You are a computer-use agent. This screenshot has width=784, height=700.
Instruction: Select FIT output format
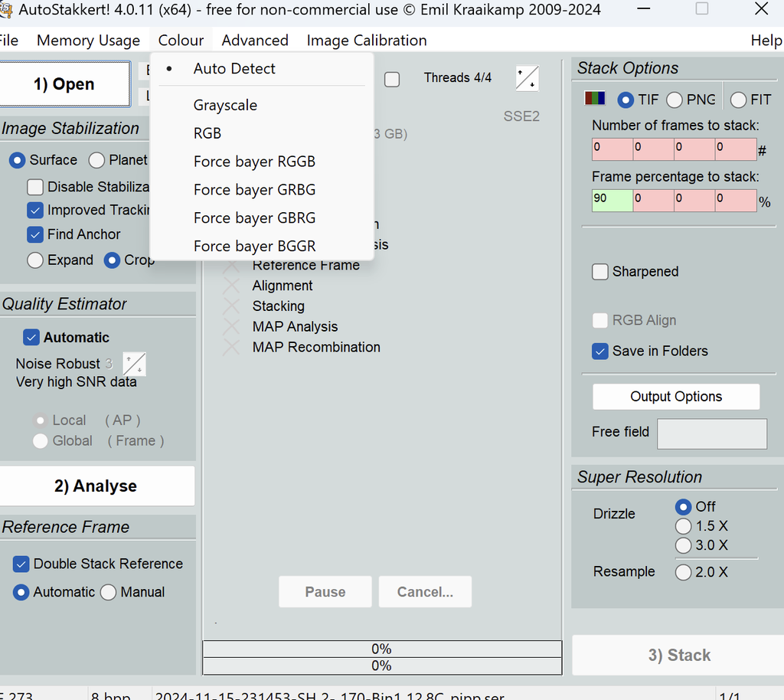(x=738, y=100)
